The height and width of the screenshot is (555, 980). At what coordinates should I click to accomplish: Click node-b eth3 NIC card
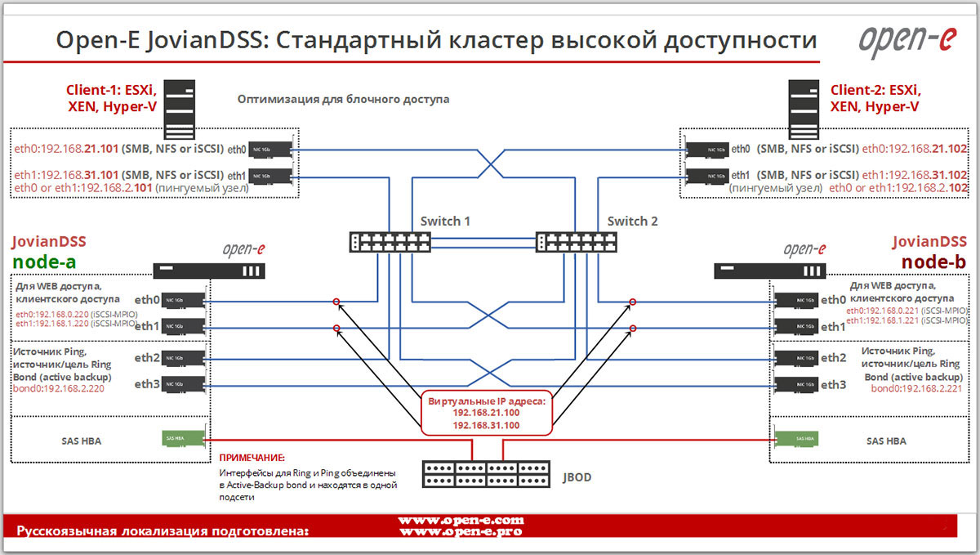pyautogui.click(x=797, y=385)
